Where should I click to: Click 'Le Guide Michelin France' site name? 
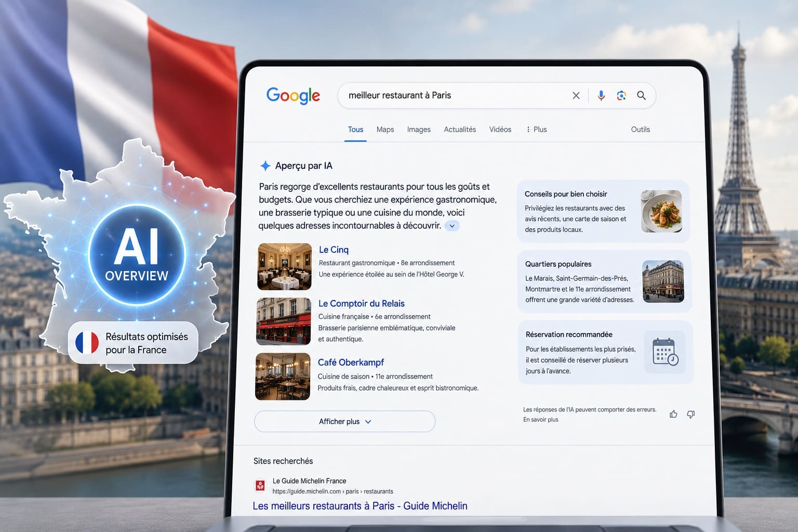309,481
